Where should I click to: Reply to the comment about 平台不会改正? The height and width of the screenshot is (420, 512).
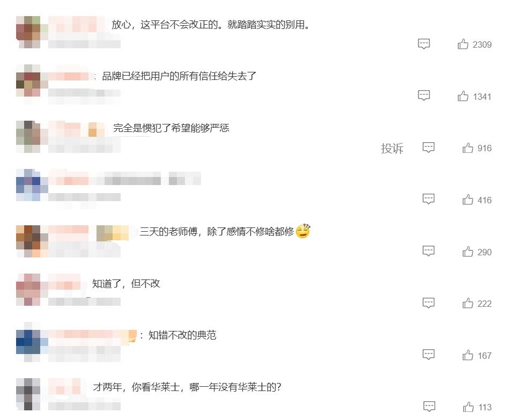tap(424, 44)
